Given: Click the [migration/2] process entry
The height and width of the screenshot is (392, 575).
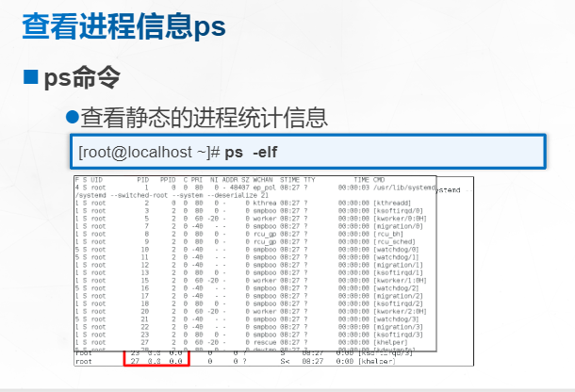Looking at the screenshot, I should (398, 296).
